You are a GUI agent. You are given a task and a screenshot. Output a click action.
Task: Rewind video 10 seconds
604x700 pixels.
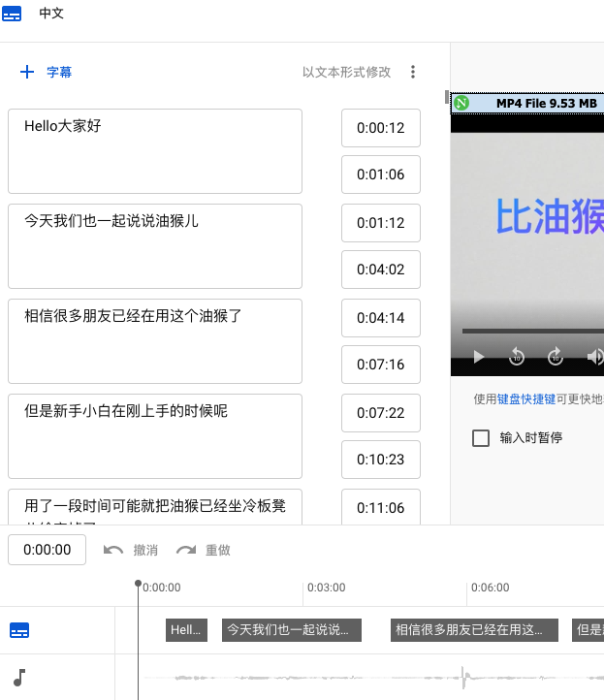(x=517, y=357)
